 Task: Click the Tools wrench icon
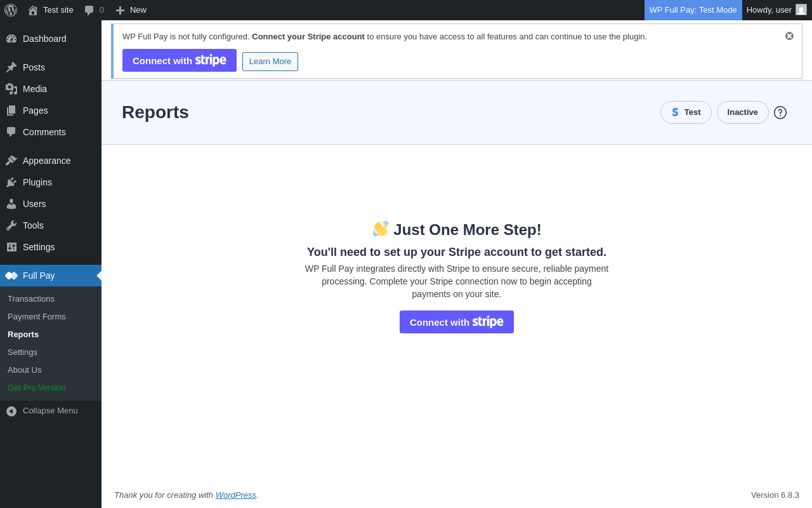(11, 225)
